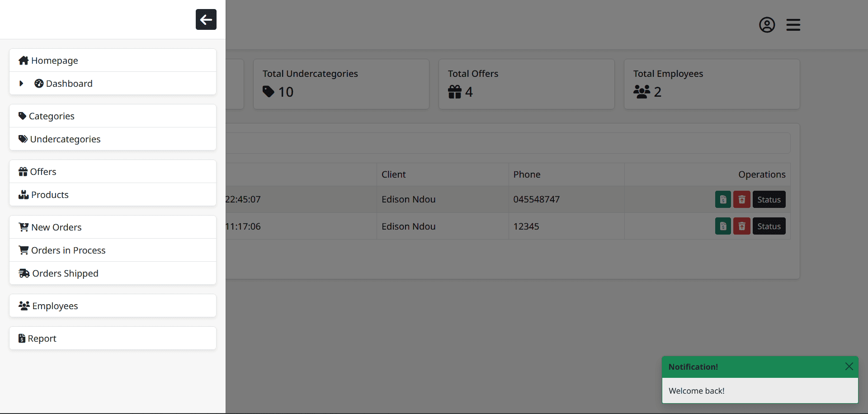
Task: Open the Employees section
Action: point(55,306)
